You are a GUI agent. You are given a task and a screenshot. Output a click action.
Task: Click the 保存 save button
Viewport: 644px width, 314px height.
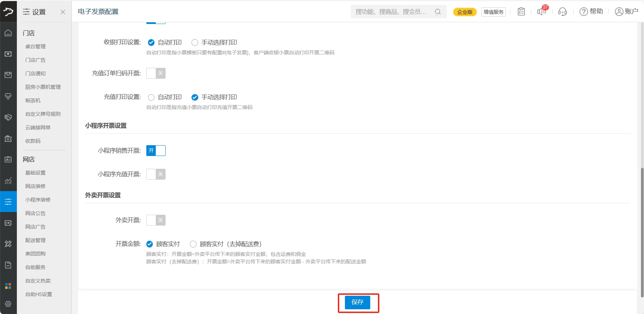tap(357, 302)
